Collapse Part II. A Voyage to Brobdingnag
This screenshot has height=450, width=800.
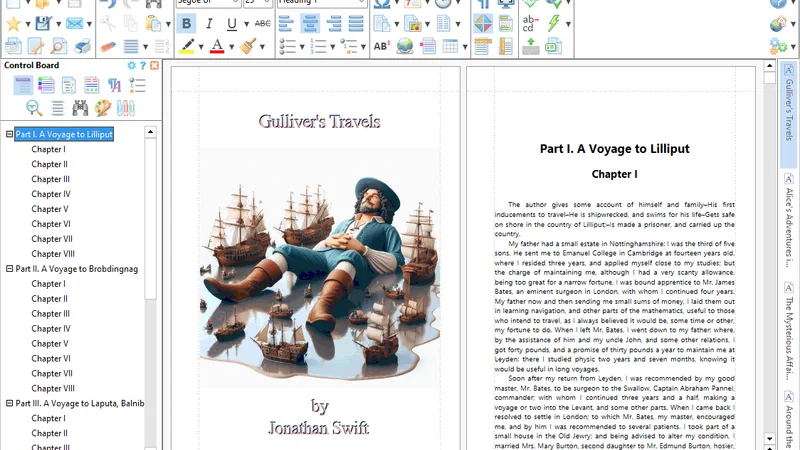tap(9, 269)
